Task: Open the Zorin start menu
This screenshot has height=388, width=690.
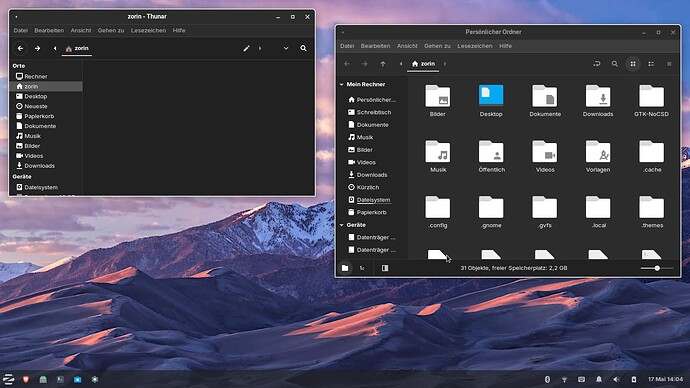Action: (x=8, y=379)
